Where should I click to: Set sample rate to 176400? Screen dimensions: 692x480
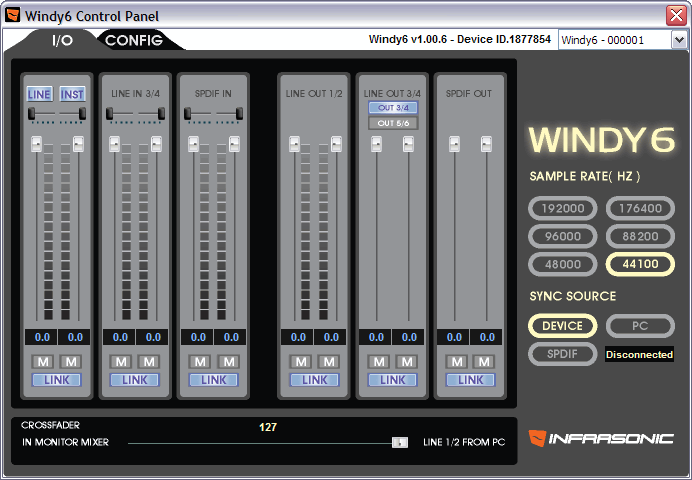(640, 208)
